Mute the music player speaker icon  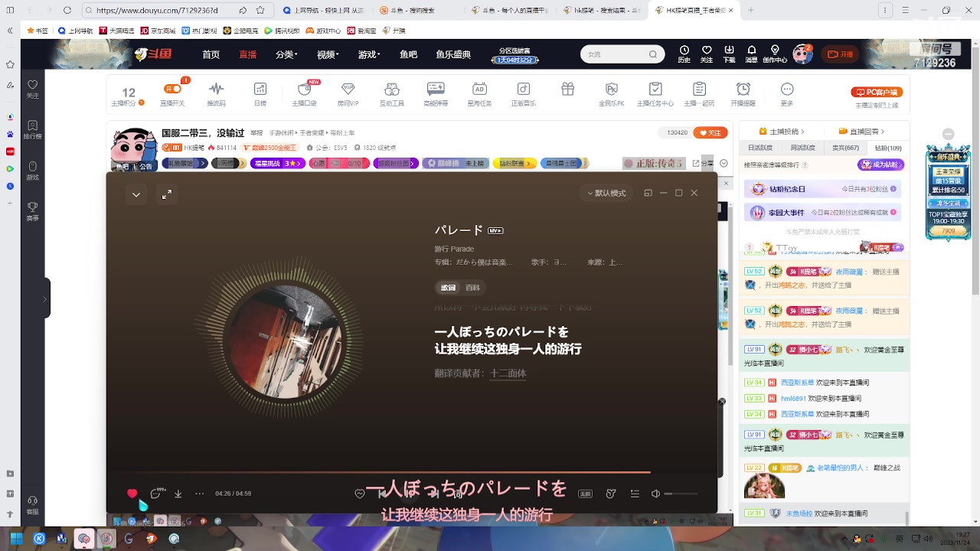click(x=655, y=494)
